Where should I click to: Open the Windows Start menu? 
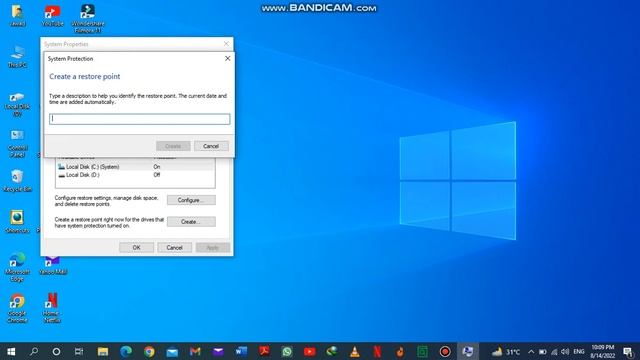(x=11, y=351)
